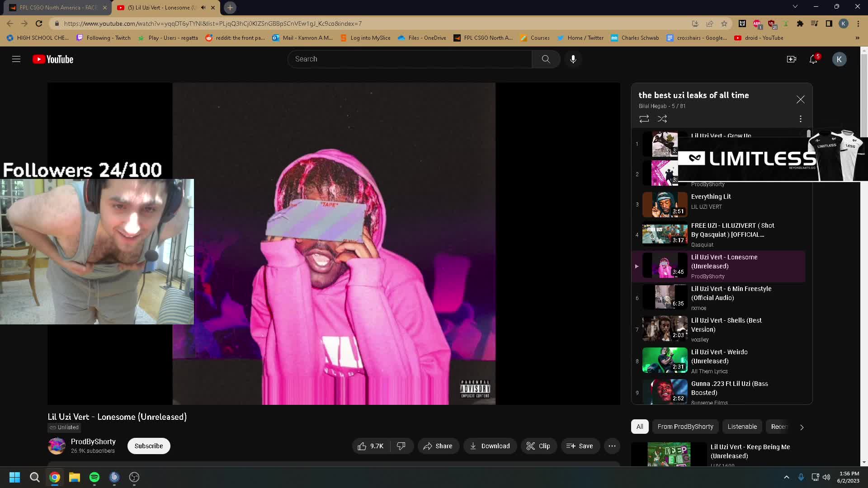
Task: Show hidden system tray icons
Action: tap(787, 477)
